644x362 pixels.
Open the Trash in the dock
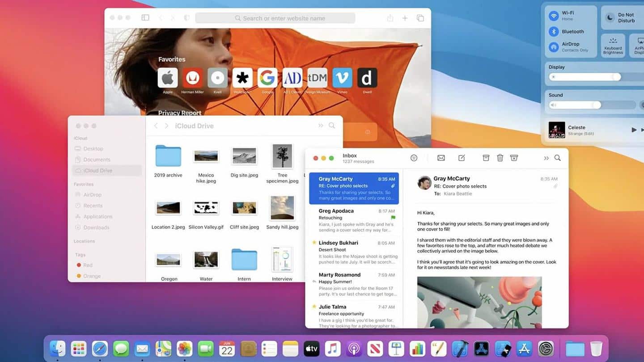pyautogui.click(x=596, y=349)
